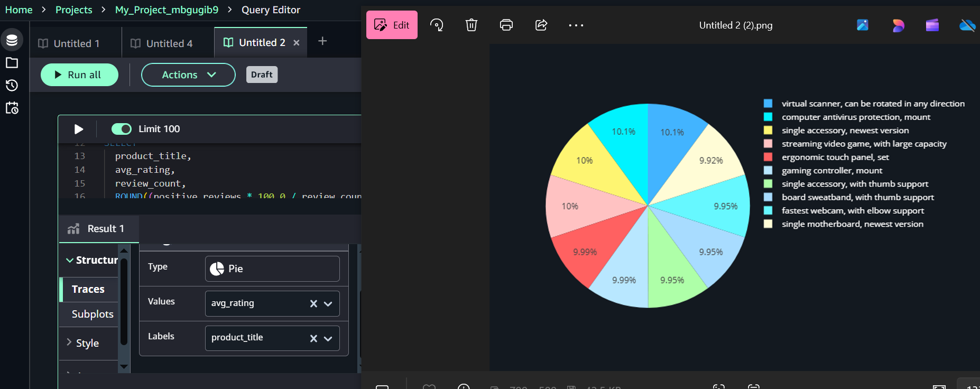The height and width of the screenshot is (389, 980).
Task: Open the blue image editing app icon
Action: coord(863,25)
